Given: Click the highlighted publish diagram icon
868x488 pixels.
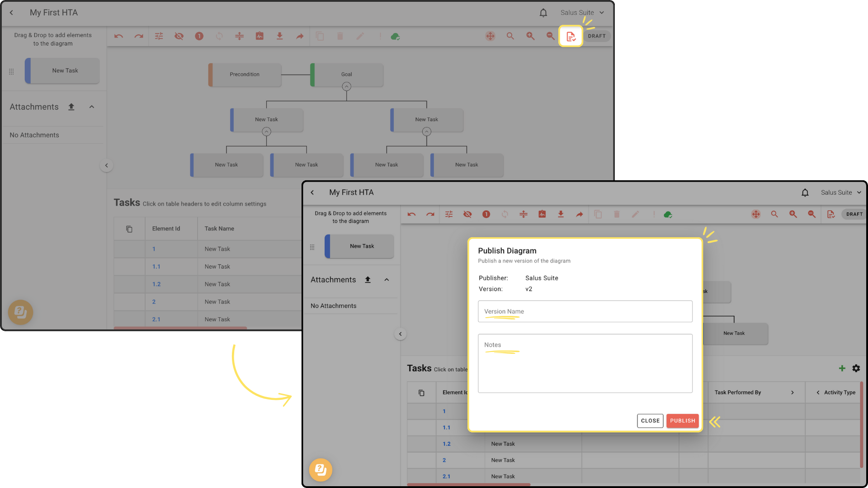Looking at the screenshot, I should [x=571, y=36].
